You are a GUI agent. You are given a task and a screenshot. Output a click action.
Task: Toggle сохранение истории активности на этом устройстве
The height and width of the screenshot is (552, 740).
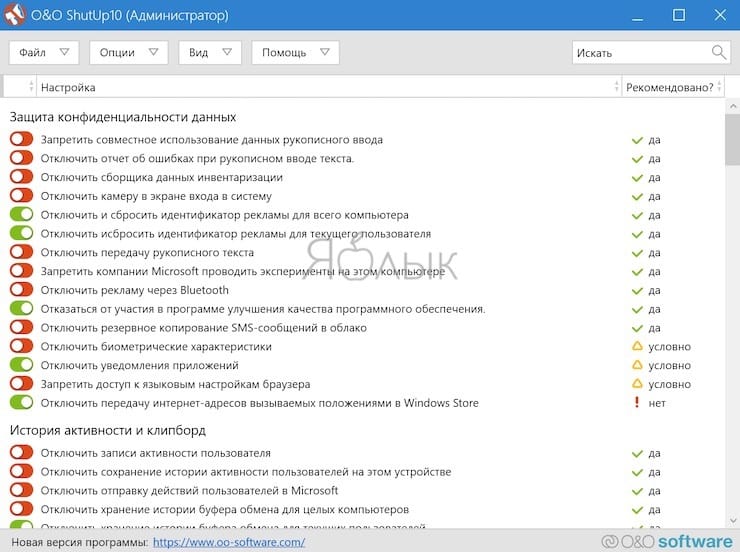click(21, 472)
